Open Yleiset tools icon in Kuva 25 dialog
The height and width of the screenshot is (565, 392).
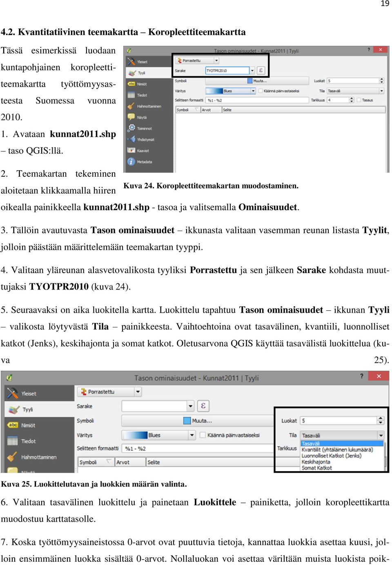(13, 393)
